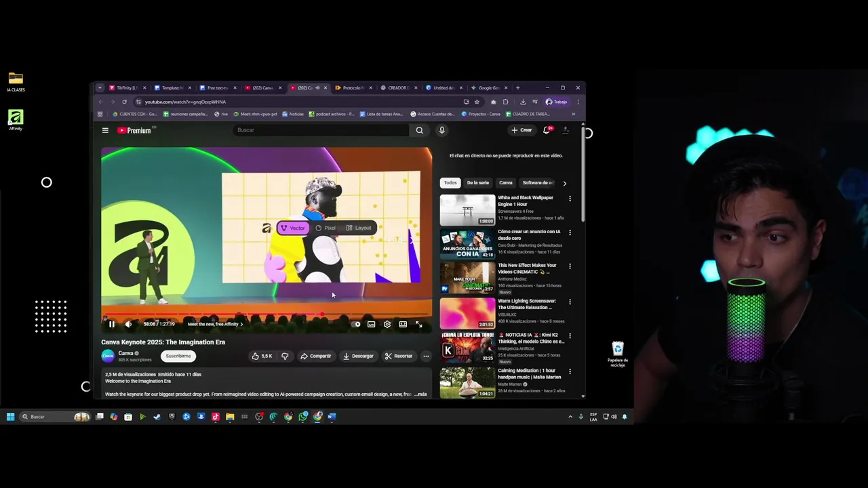Open YouTube notifications bell
The image size is (868, 488).
[x=547, y=130]
